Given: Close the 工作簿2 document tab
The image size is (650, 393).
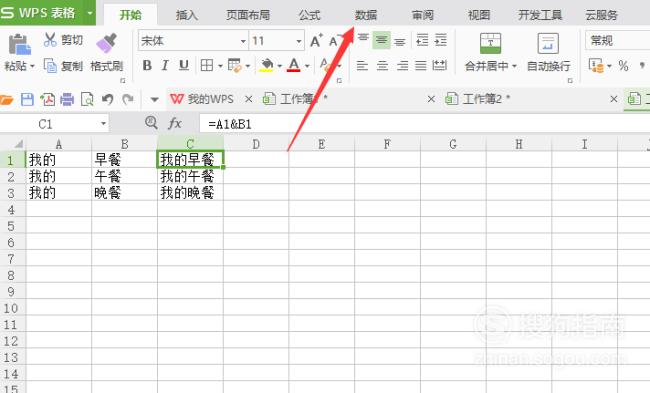Looking at the screenshot, I should pos(614,99).
